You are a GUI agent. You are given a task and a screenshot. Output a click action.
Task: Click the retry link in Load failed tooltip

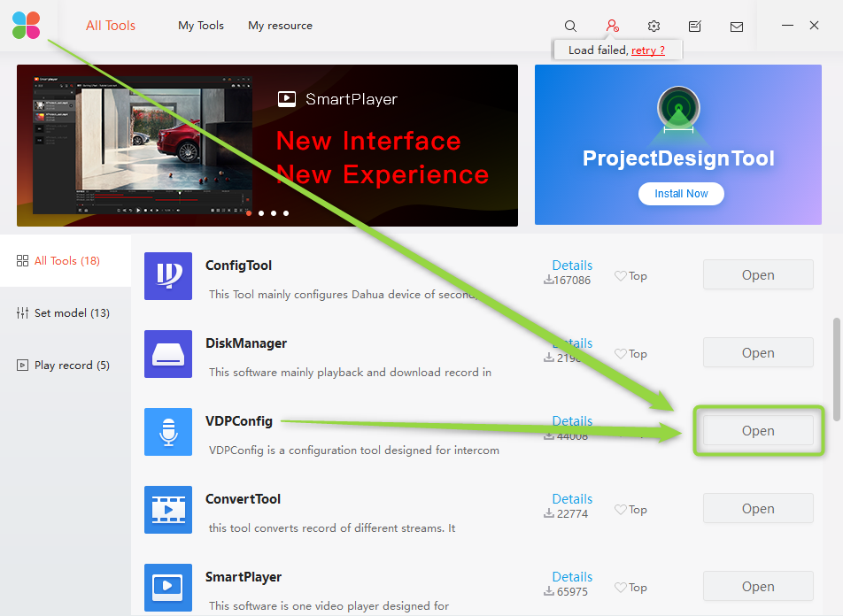coord(648,50)
